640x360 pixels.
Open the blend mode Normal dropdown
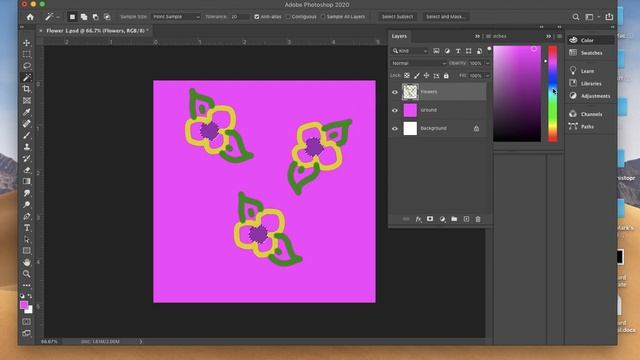pyautogui.click(x=418, y=63)
